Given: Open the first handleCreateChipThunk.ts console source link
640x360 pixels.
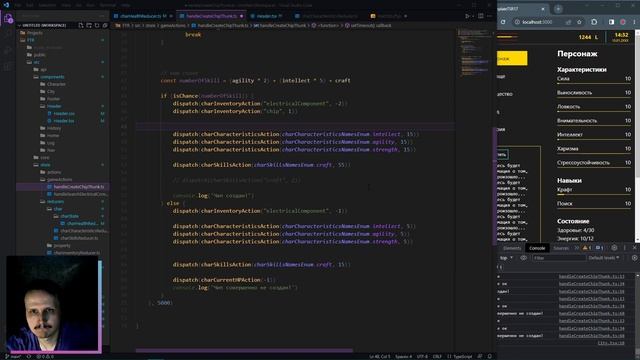Looking at the screenshot, I should tap(591, 276).
